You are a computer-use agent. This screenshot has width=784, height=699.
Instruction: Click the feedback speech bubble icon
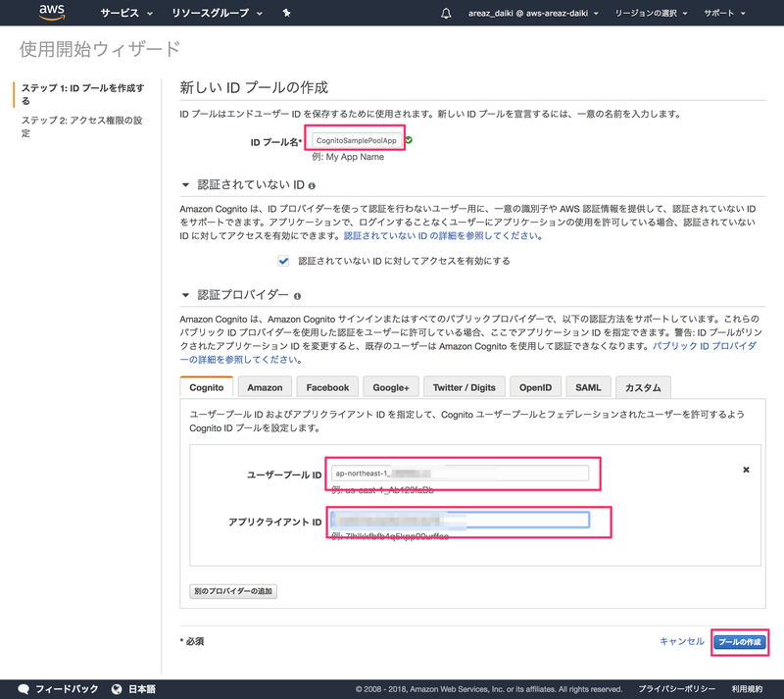[24, 689]
